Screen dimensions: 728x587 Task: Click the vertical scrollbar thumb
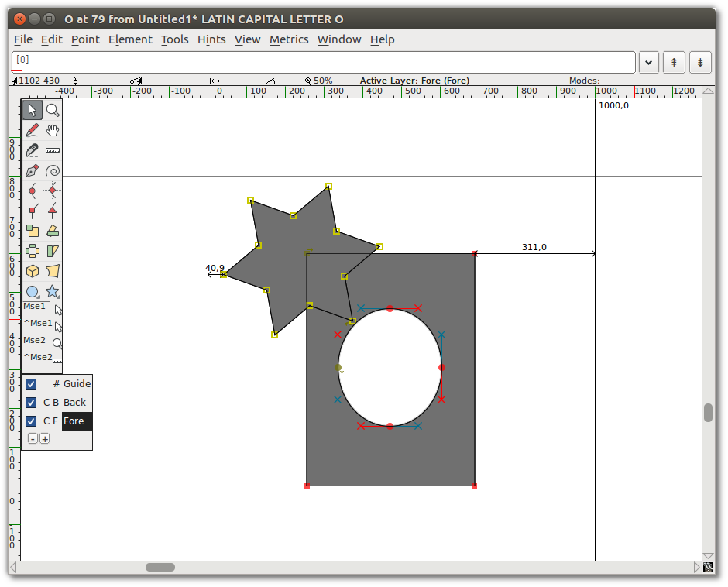pyautogui.click(x=707, y=413)
